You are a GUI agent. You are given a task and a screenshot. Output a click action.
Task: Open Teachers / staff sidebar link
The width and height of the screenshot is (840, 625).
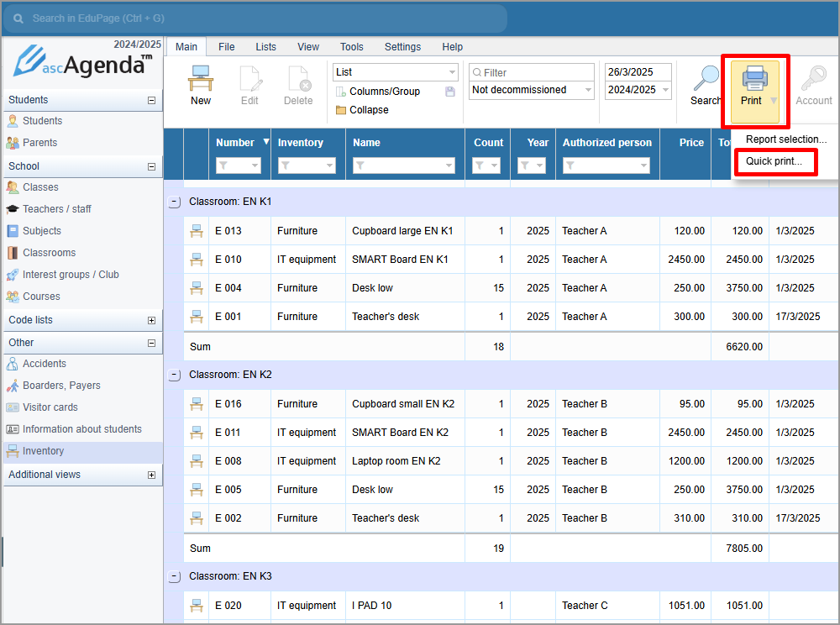click(x=56, y=209)
